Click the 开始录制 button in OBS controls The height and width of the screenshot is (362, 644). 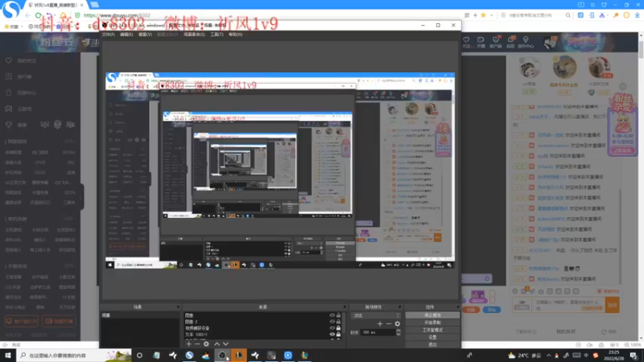tap(432, 323)
